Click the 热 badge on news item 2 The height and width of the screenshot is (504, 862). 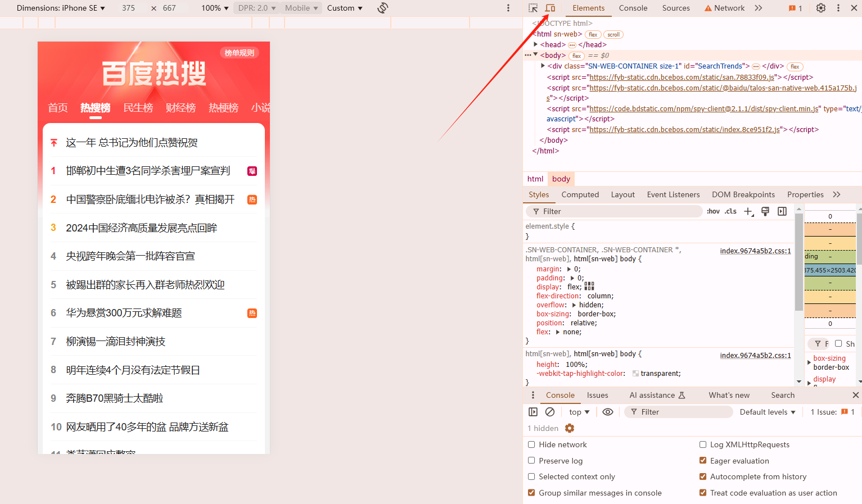pyautogui.click(x=252, y=199)
